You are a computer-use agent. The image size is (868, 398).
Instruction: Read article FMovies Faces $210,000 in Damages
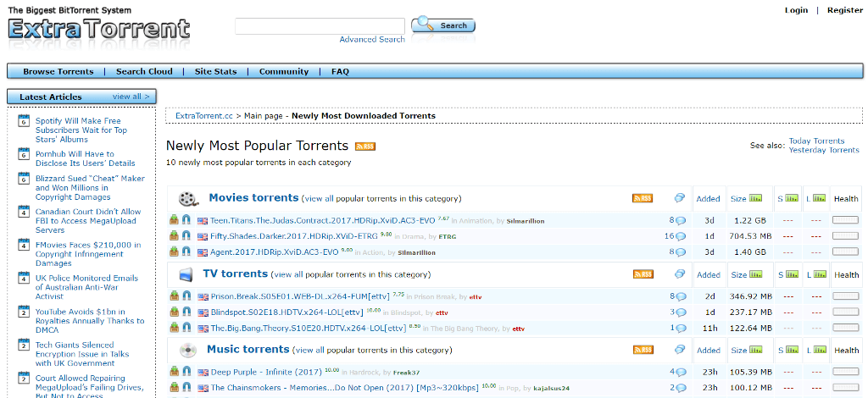coord(88,254)
